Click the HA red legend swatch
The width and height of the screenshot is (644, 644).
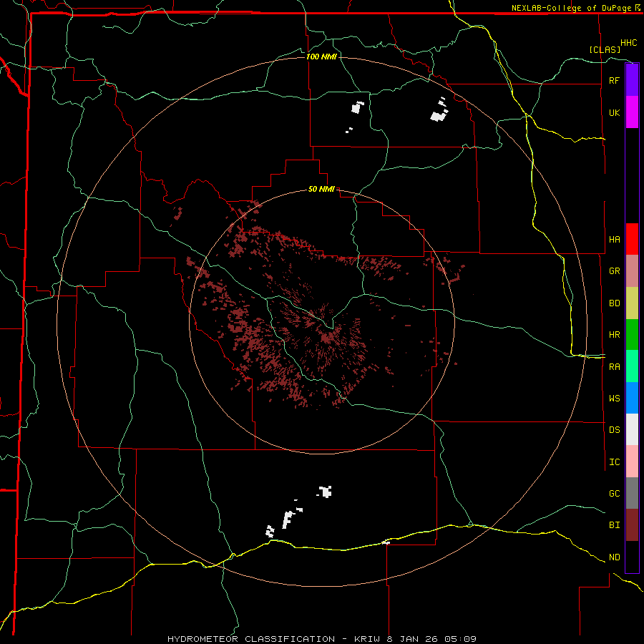[632, 239]
